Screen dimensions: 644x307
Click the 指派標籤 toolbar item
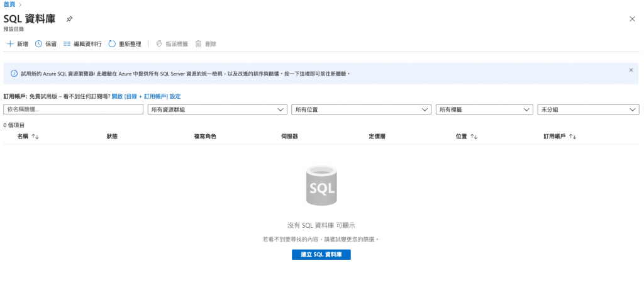click(172, 44)
